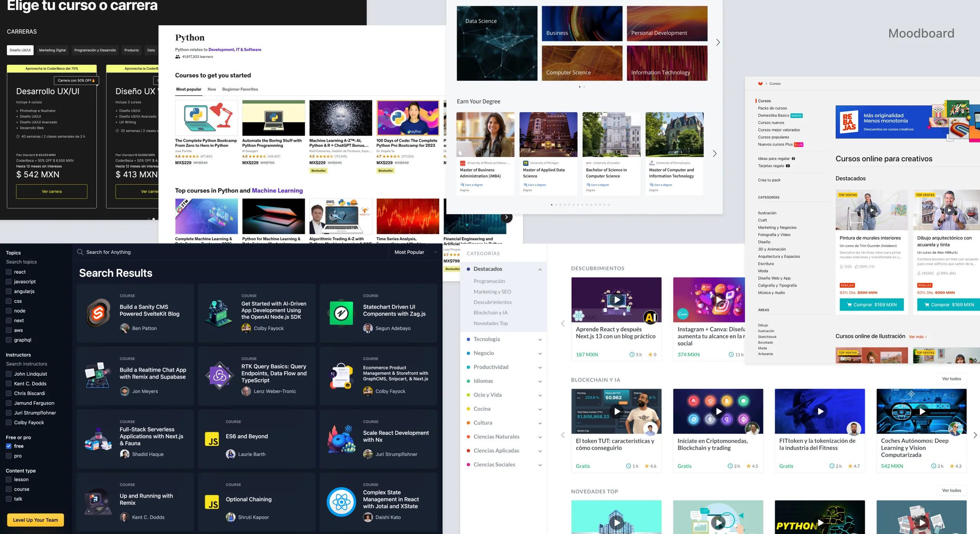Open the Data Science category thumbnail
The height and width of the screenshot is (534, 980).
497,43
